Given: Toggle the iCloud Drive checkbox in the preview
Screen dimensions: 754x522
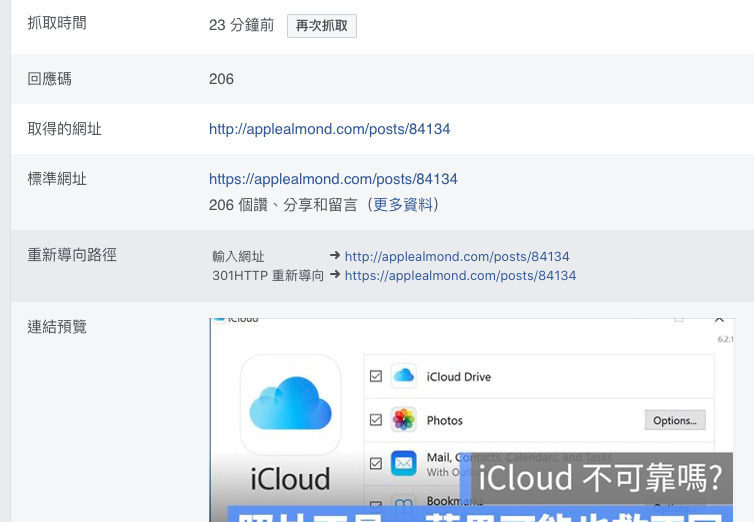Looking at the screenshot, I should pos(376,376).
